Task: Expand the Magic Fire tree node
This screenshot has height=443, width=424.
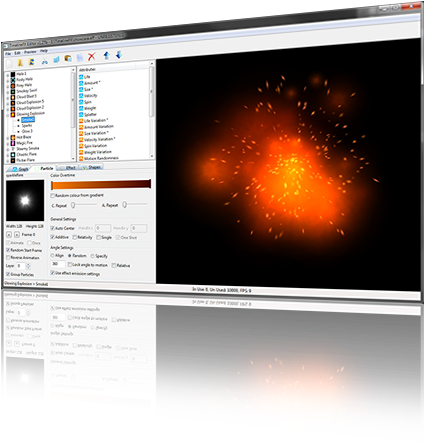Action: click(8, 143)
